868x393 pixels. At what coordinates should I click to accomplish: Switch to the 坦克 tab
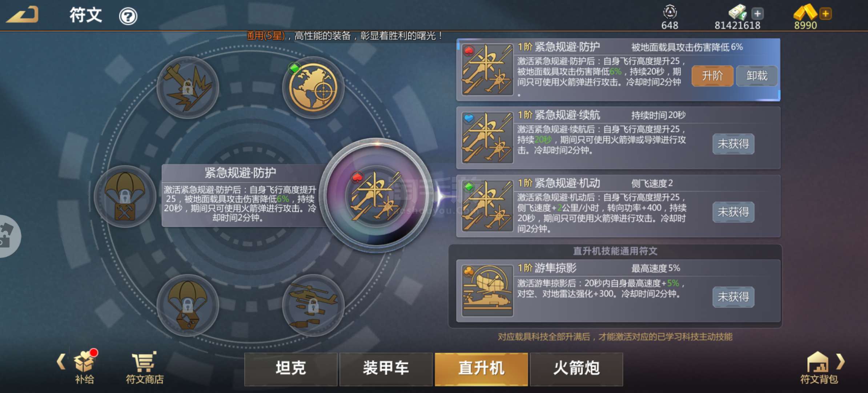coord(291,369)
